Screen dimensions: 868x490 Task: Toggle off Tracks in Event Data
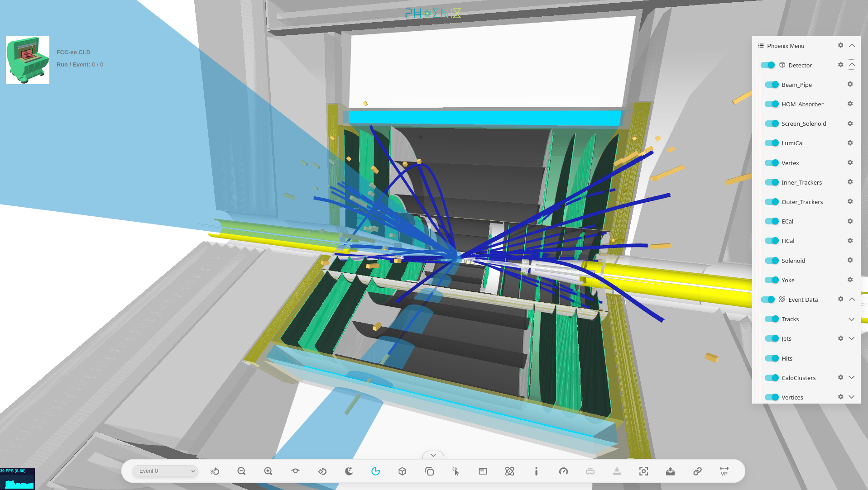tap(772, 319)
